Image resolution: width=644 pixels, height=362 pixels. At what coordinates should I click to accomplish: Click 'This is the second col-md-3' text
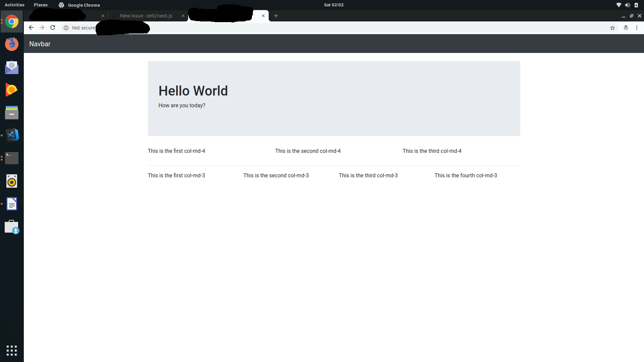276,175
